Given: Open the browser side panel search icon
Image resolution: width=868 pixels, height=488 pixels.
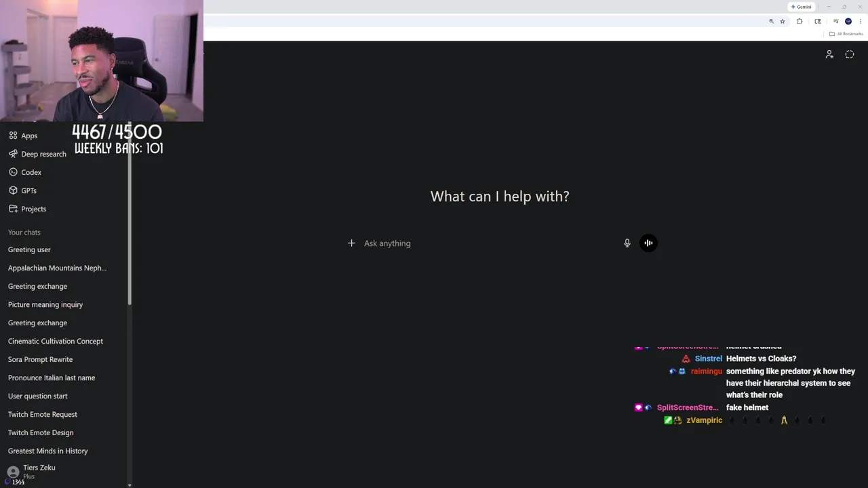Looking at the screenshot, I should coord(818,21).
